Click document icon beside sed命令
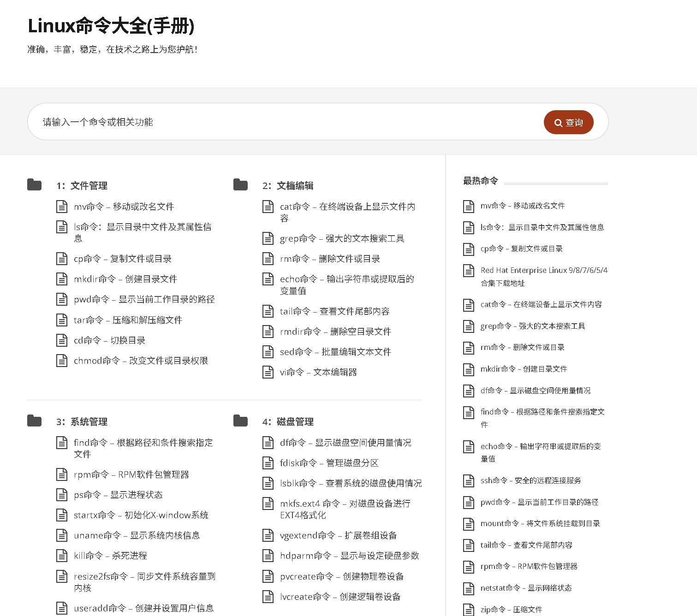Viewport: 697px width, 616px height. coord(268,352)
